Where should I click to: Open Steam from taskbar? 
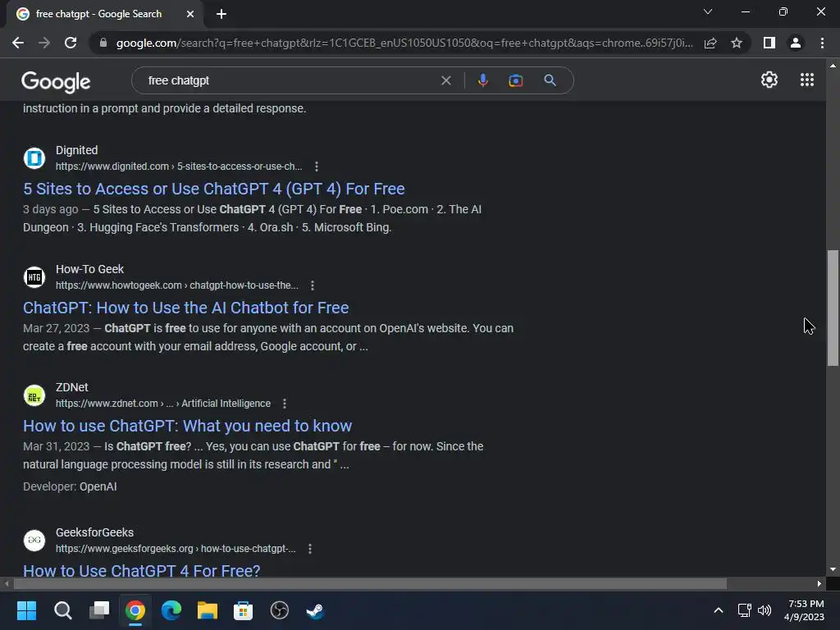coord(316,610)
